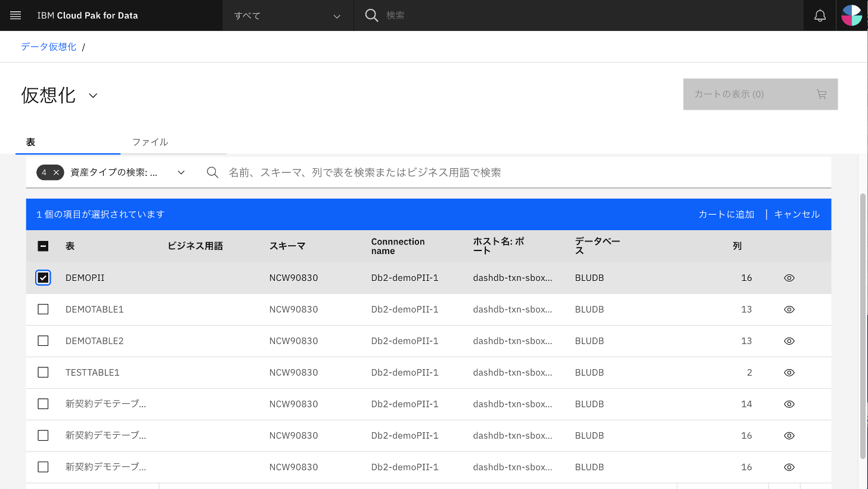This screenshot has height=489, width=868.
Task: Open the navigation hamburger menu
Action: (15, 16)
